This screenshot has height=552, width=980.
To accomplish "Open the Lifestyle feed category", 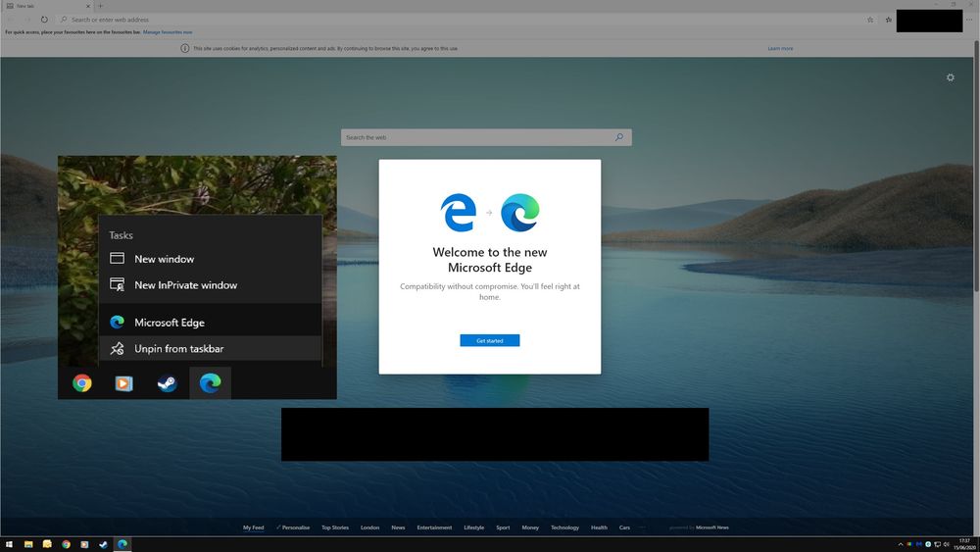I will (x=473, y=527).
